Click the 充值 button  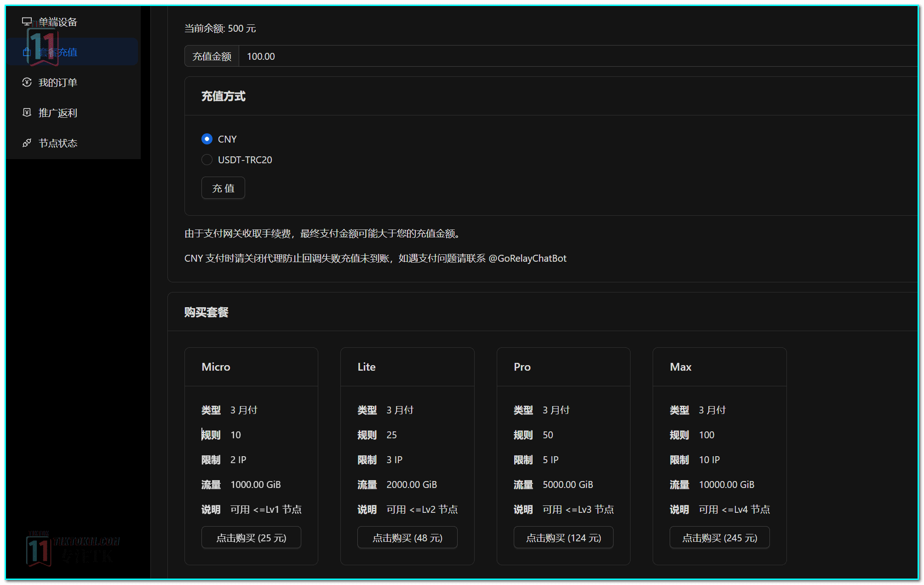223,188
